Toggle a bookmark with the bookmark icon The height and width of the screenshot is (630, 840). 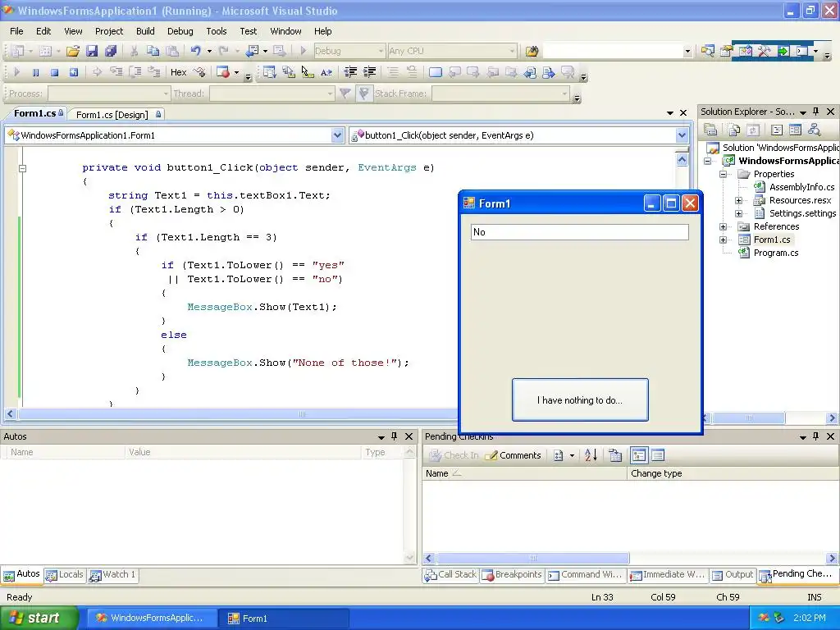(x=435, y=72)
